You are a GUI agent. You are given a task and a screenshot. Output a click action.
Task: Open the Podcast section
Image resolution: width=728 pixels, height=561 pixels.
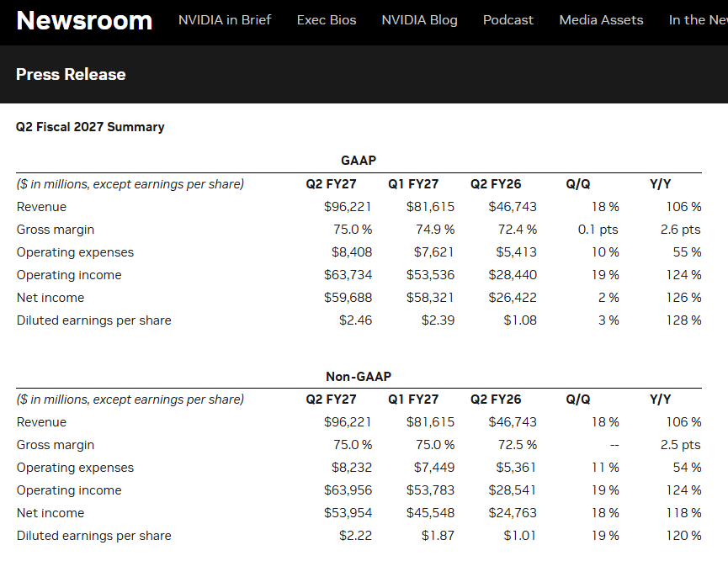point(508,20)
